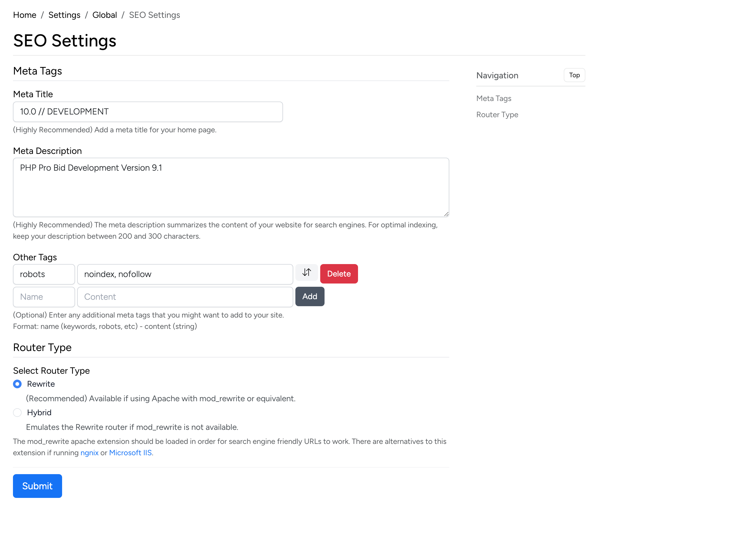
Task: Click the sort arrows icon beside robots tag
Action: pyautogui.click(x=306, y=273)
